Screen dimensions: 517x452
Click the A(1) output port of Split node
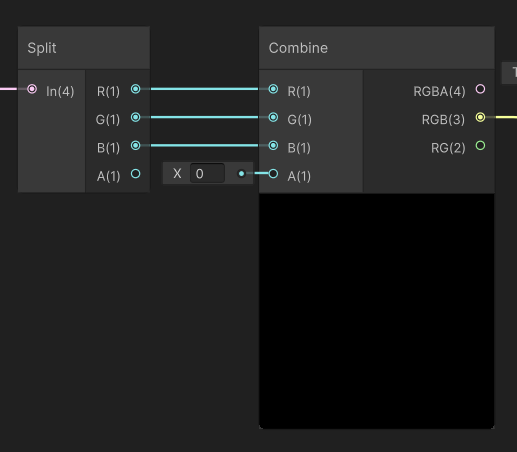[x=136, y=174]
